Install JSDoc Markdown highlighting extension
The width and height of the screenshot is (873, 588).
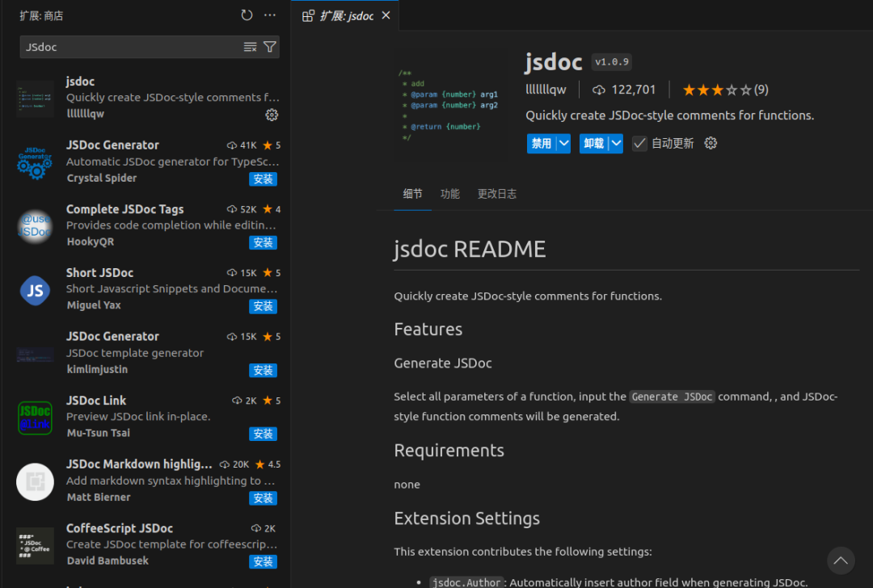(263, 498)
